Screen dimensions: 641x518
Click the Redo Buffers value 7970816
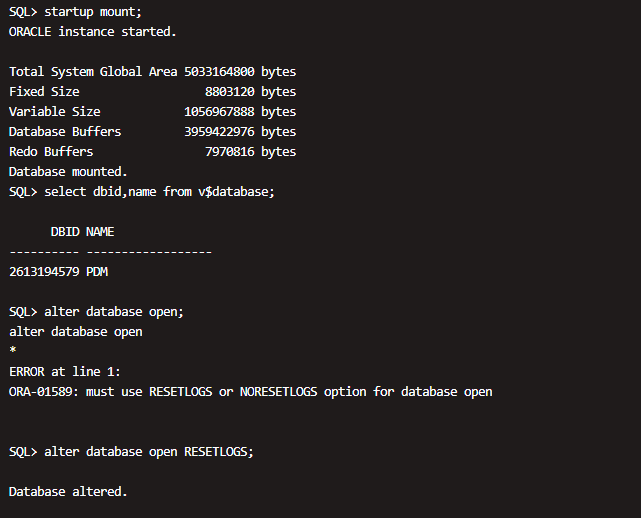[229, 152]
